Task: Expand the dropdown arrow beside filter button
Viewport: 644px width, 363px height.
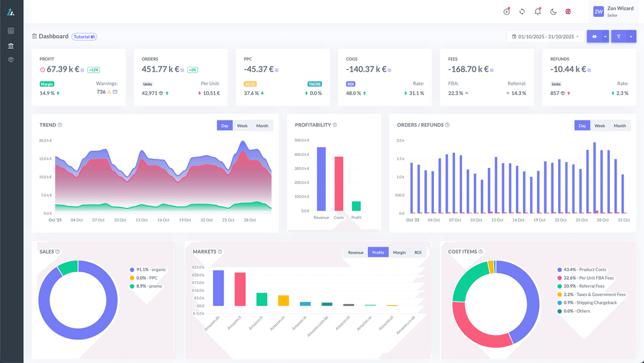Action: coord(631,36)
